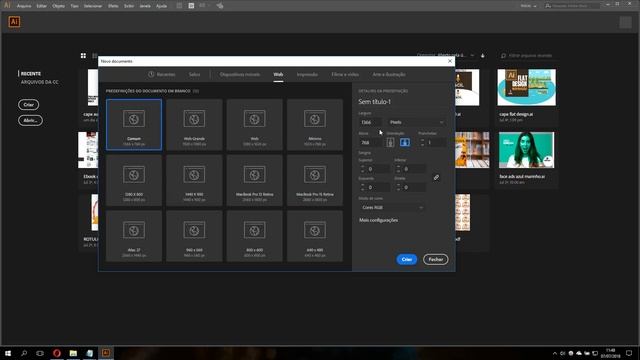Launch Opera from the taskbar
Viewport: 640px width, 360px height.
[x=57, y=353]
